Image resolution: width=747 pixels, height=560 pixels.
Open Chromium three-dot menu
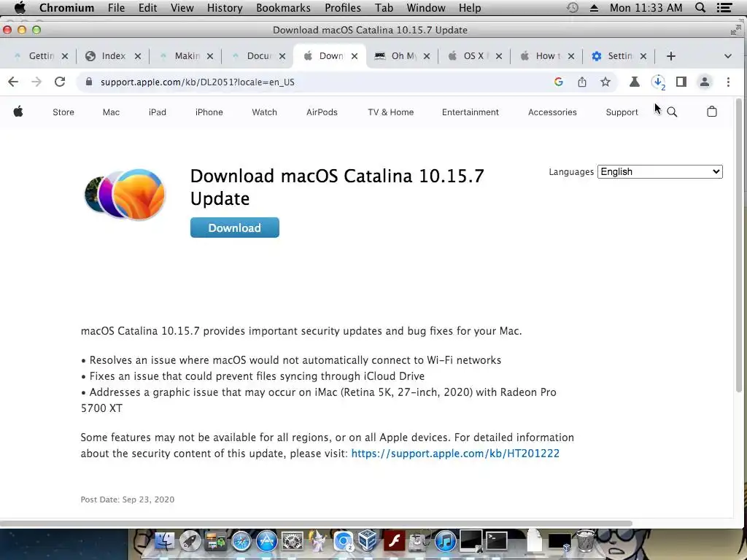point(728,82)
